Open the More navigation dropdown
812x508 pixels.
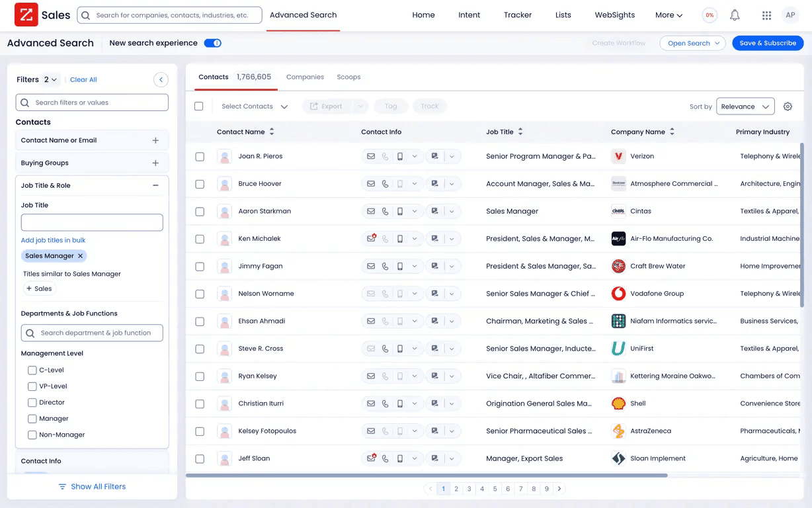(669, 15)
